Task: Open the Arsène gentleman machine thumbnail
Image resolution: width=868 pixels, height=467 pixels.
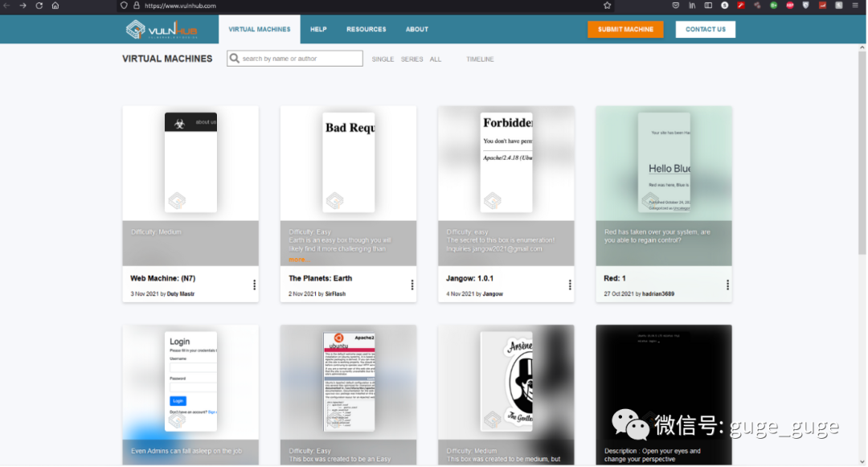Action: click(x=506, y=382)
